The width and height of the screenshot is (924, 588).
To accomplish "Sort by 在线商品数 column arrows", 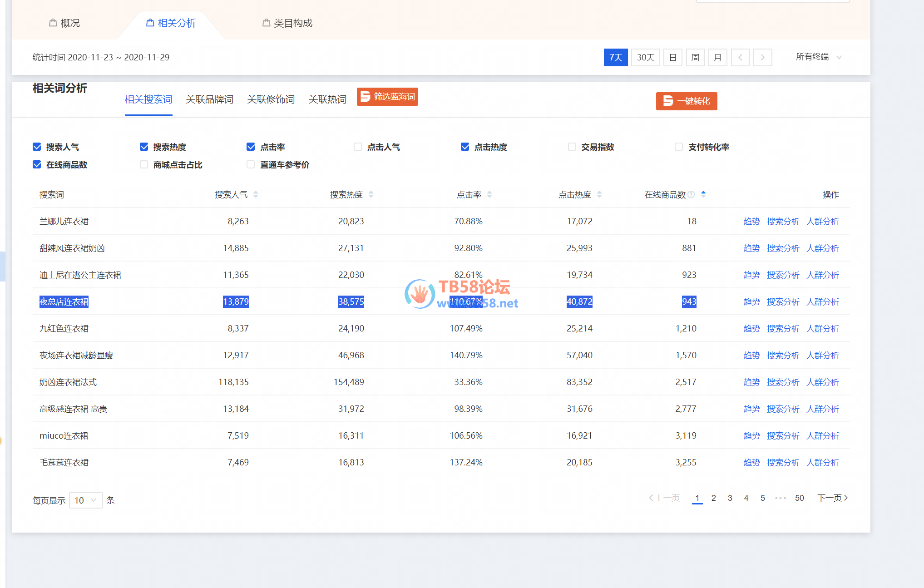I will pos(703,194).
